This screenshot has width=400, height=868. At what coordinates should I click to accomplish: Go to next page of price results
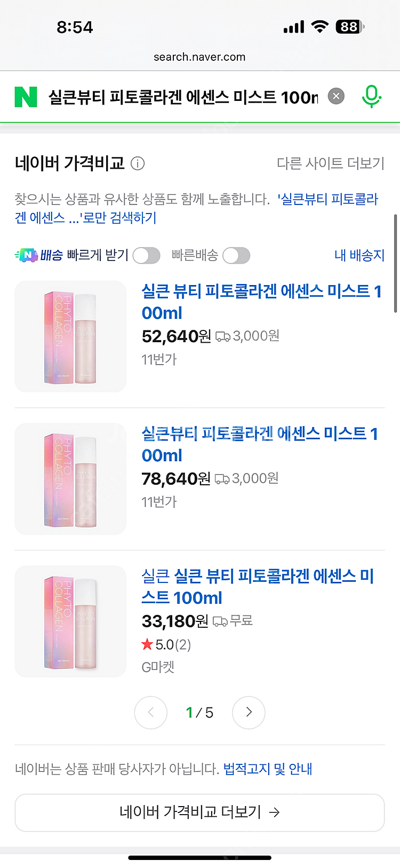tap(249, 712)
